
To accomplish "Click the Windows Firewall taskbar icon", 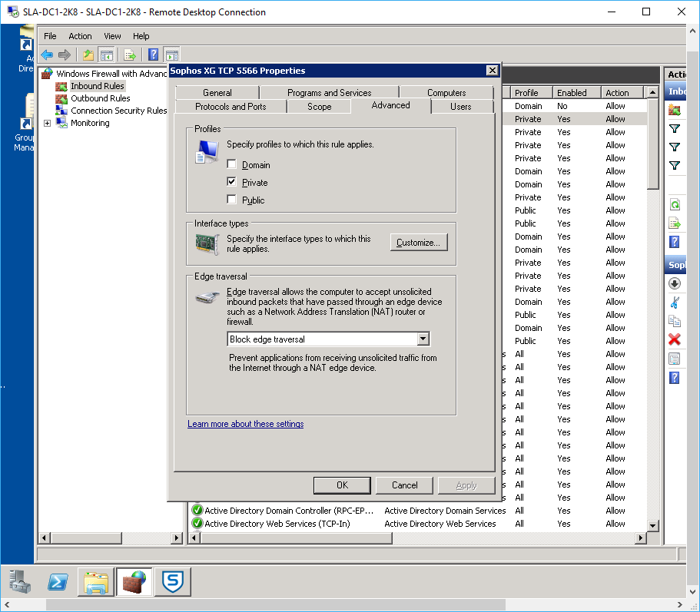I will click(134, 581).
